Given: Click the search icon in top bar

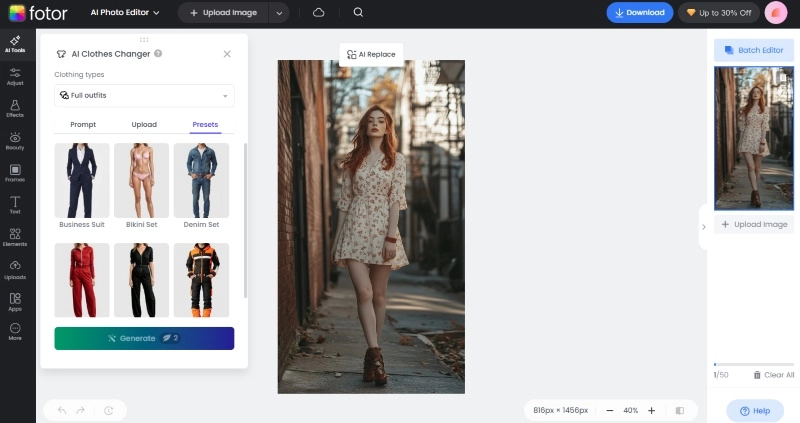Looking at the screenshot, I should pyautogui.click(x=358, y=13).
